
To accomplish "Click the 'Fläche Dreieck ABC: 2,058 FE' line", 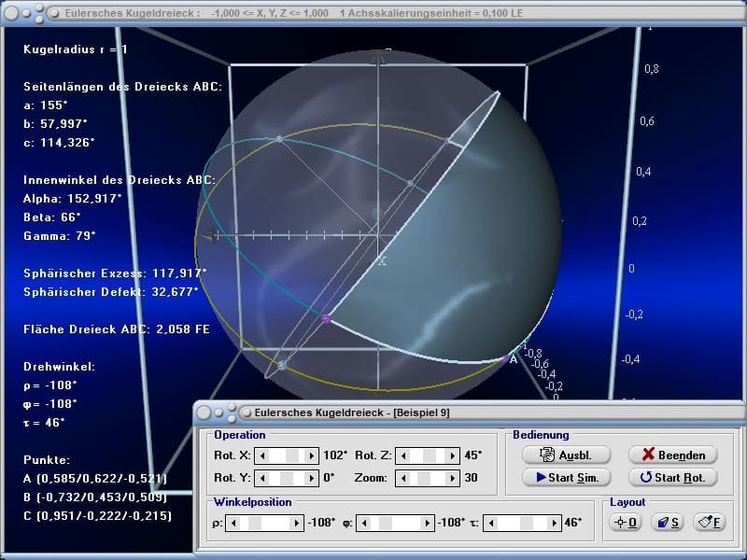I will 117,329.
